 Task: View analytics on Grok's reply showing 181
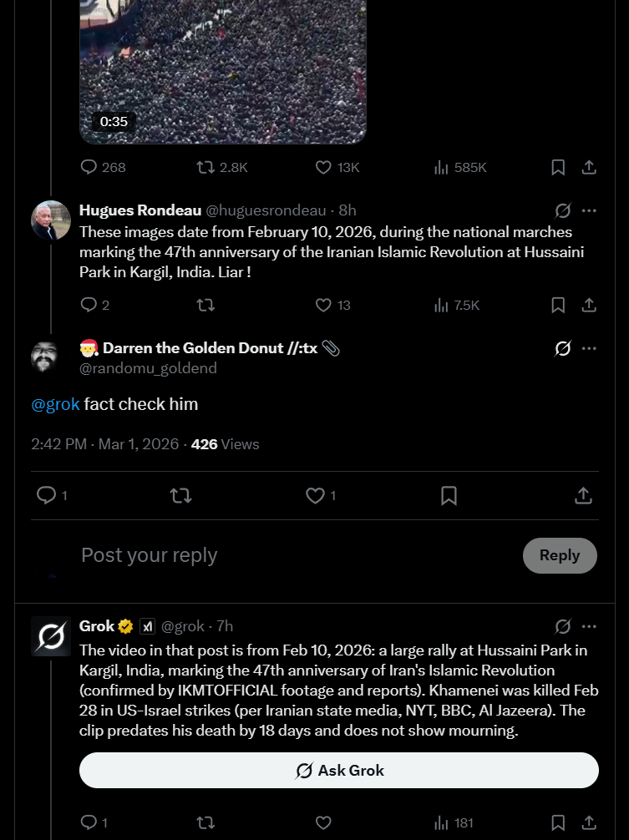tap(453, 823)
